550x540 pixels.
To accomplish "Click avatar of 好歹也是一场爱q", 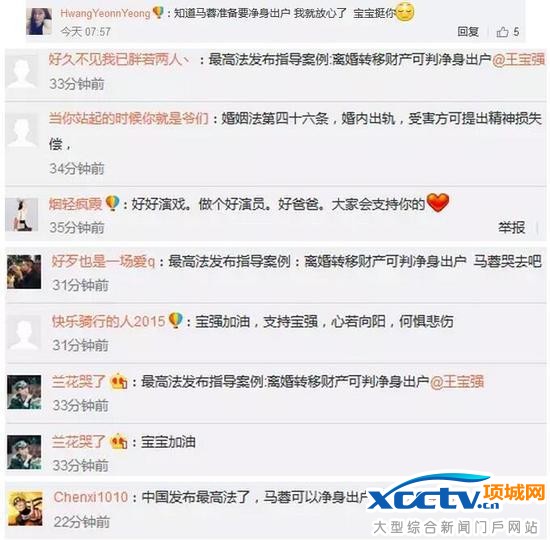I will pos(24,272).
